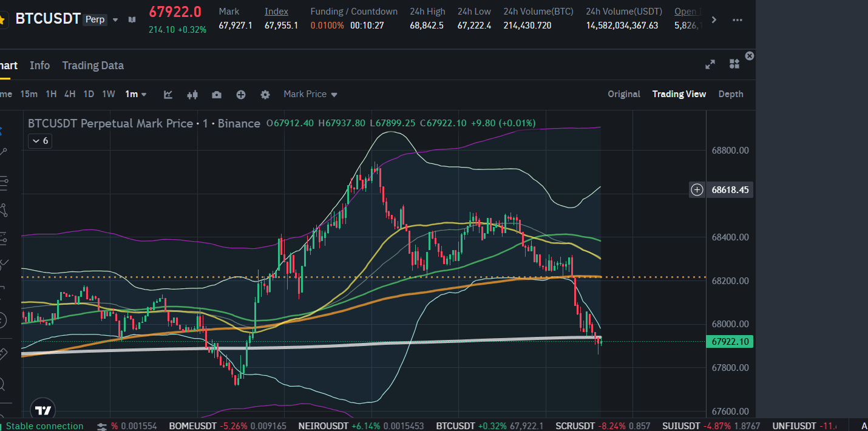This screenshot has width=868, height=431.
Task: Open the multi-chart layout grid icon
Action: pyautogui.click(x=734, y=64)
